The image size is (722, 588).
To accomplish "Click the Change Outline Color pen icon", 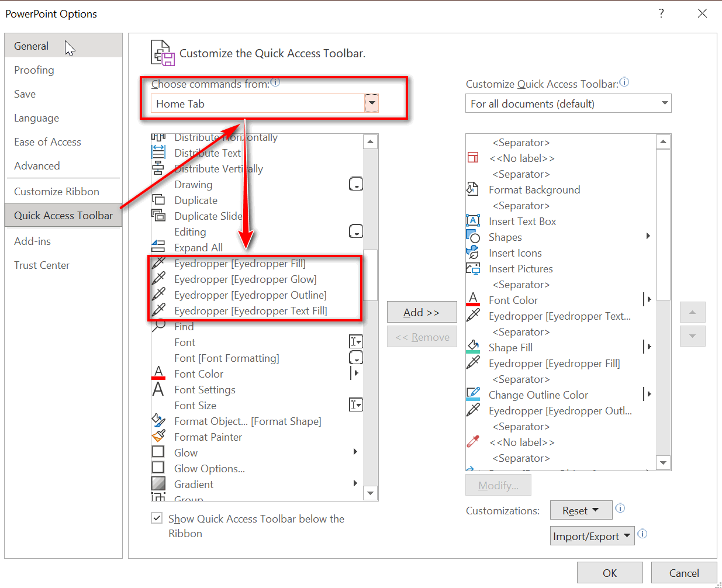I will pos(473,394).
